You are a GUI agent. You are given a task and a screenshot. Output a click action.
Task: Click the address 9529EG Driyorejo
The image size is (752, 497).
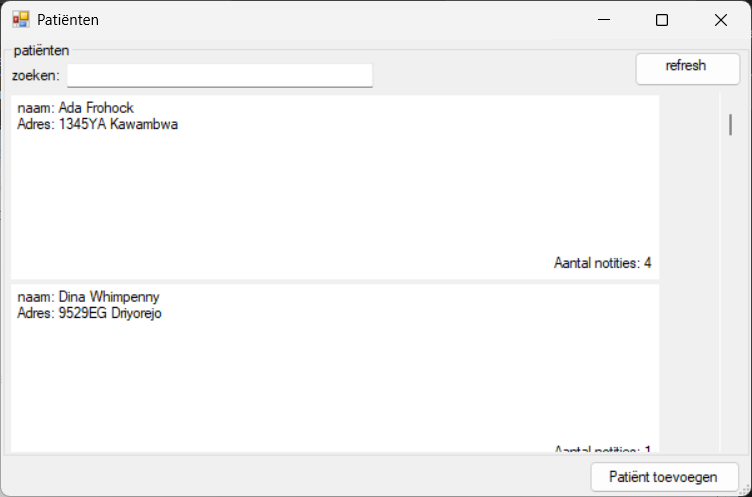tap(90, 313)
